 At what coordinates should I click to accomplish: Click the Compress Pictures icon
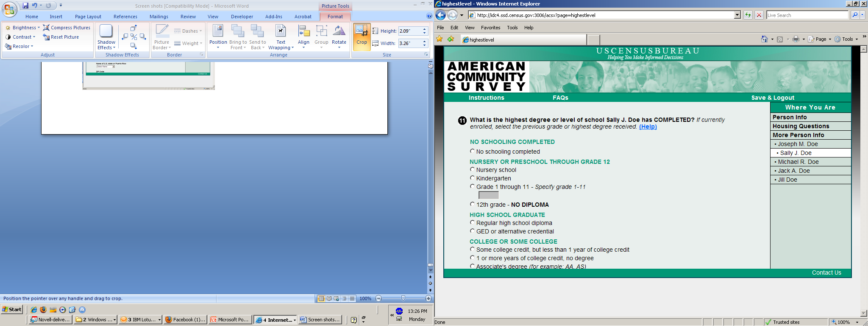coord(46,28)
